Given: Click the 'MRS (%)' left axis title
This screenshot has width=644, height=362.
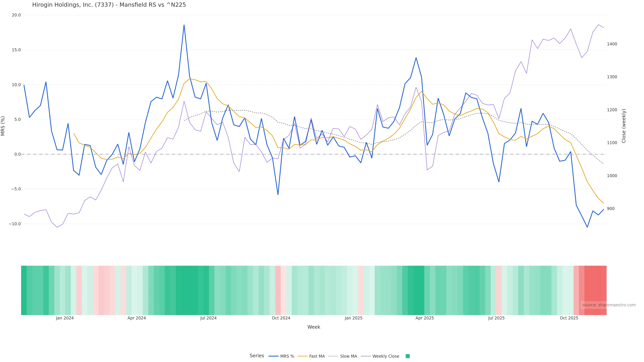Looking at the screenshot, I should pyautogui.click(x=3, y=126).
